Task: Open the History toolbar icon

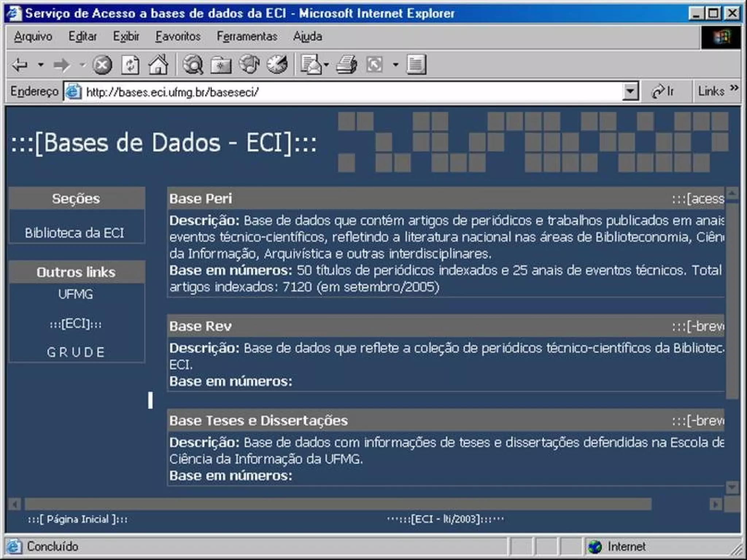Action: (277, 65)
